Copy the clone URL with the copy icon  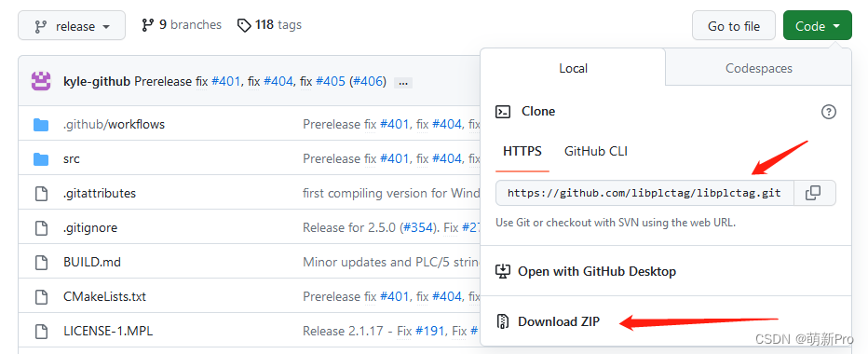813,193
